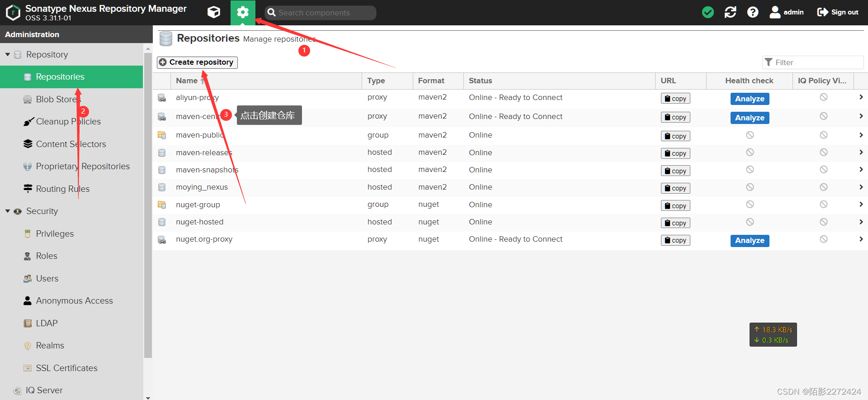Screen dimensions: 868x400
Task: Click the maven-releases hosted database icon
Action: tap(162, 153)
